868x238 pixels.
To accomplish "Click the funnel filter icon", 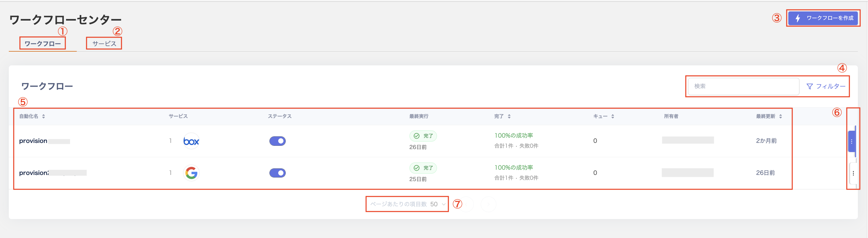I will (x=809, y=87).
